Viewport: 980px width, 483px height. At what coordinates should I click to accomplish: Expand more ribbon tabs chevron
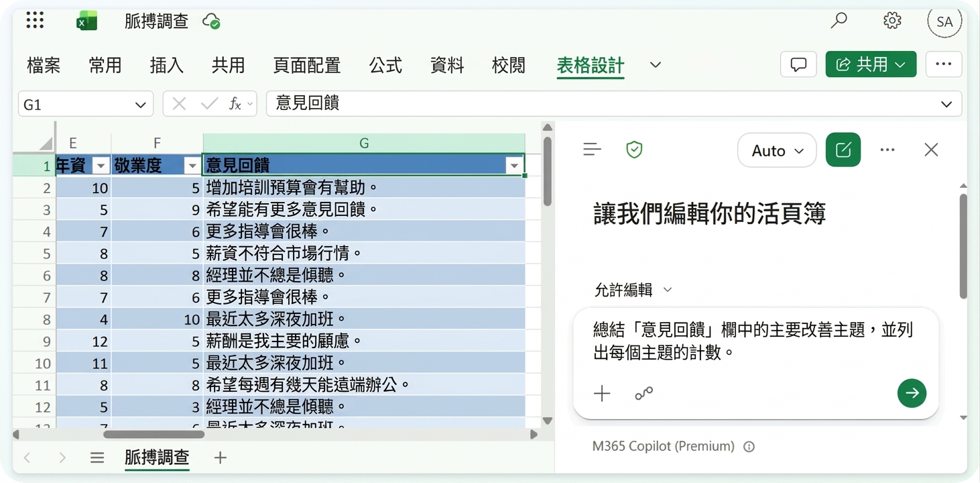(x=656, y=65)
